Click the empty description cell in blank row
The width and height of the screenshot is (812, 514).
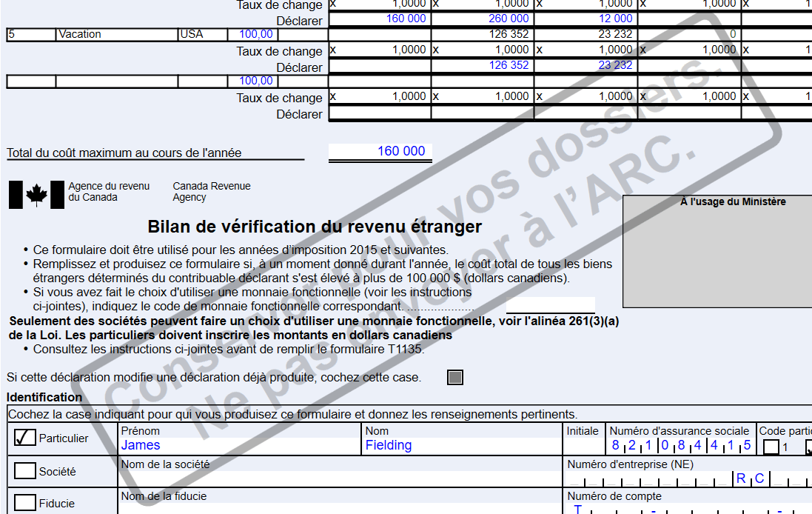point(117,81)
